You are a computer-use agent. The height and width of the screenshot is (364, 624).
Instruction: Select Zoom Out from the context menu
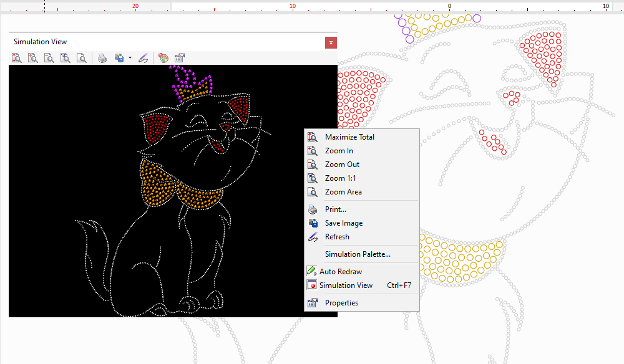pos(362,165)
